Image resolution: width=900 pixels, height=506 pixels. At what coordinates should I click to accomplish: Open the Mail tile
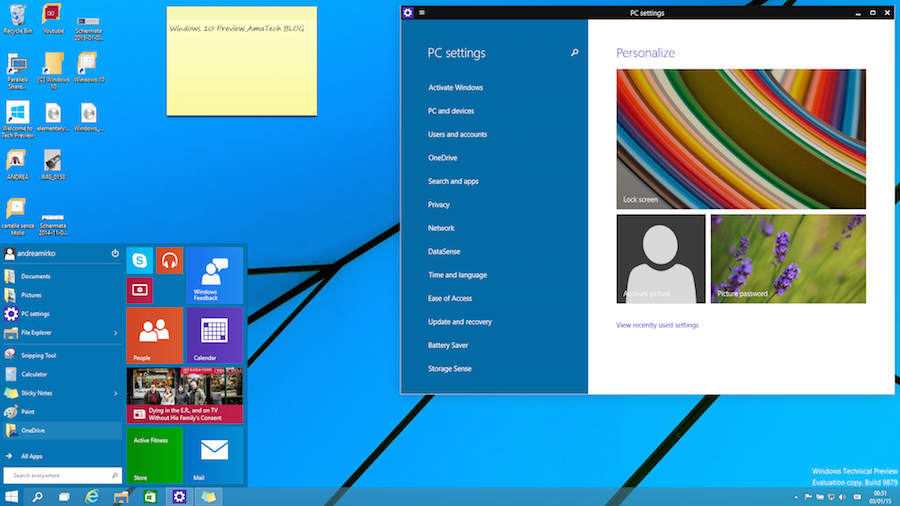pos(214,455)
